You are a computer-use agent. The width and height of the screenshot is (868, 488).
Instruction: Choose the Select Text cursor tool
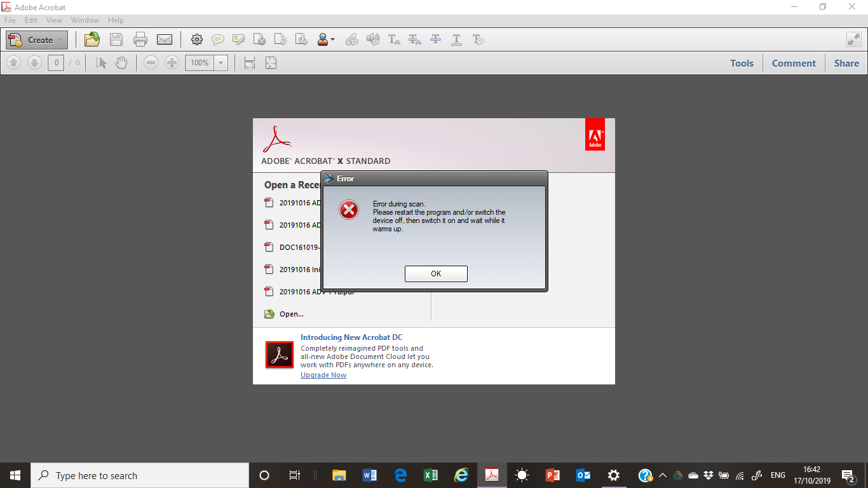click(x=100, y=63)
